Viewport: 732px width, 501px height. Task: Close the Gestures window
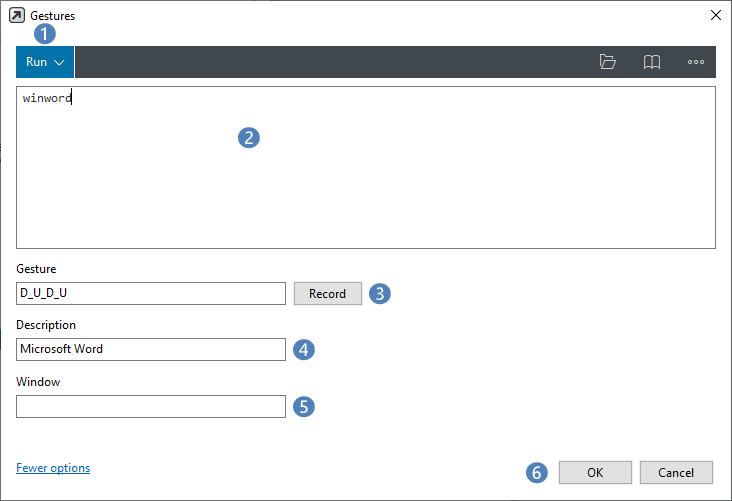tap(715, 16)
